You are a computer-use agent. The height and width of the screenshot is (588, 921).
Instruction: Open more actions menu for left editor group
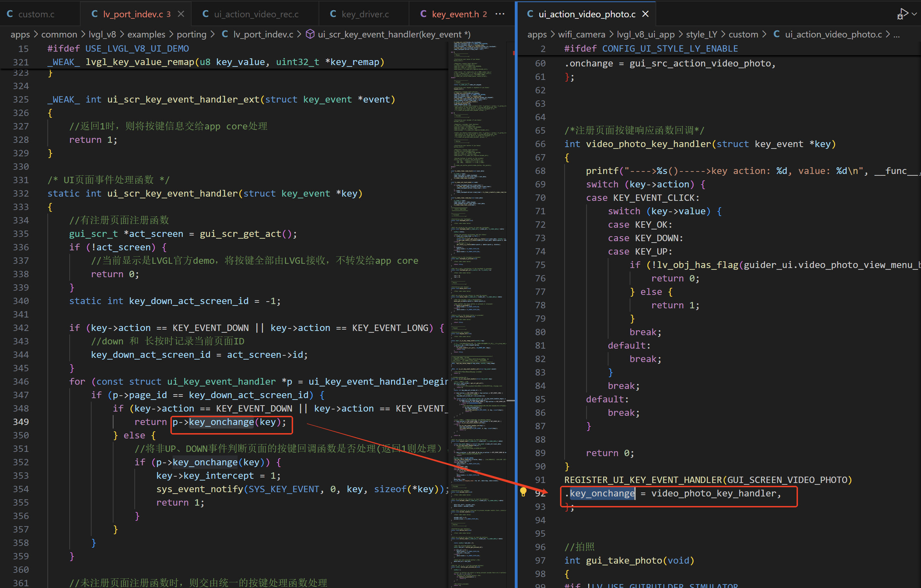(x=500, y=14)
